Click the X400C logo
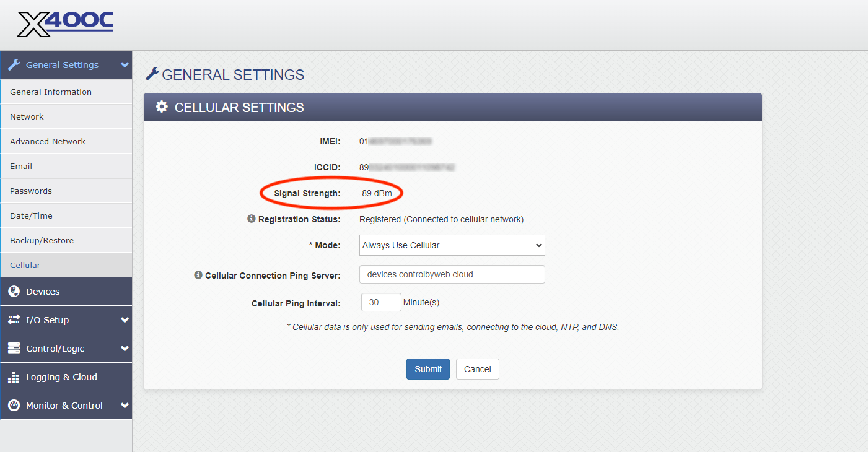 pyautogui.click(x=64, y=24)
